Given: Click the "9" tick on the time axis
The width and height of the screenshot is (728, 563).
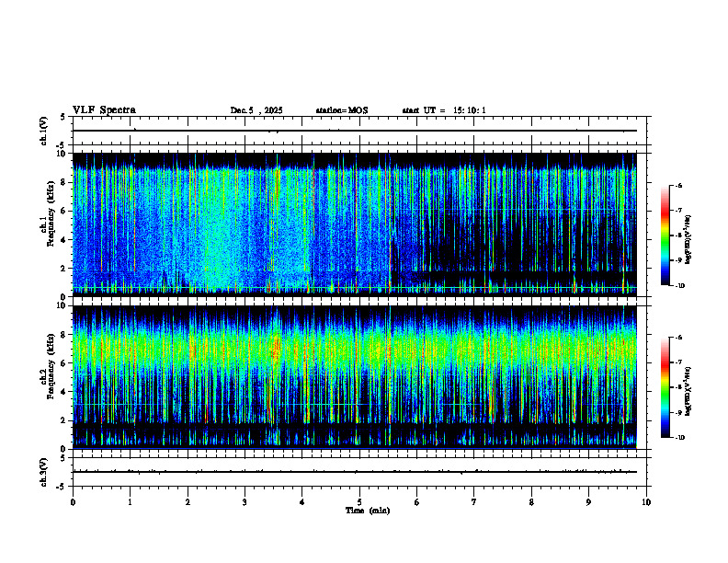Looking at the screenshot, I should [x=588, y=502].
